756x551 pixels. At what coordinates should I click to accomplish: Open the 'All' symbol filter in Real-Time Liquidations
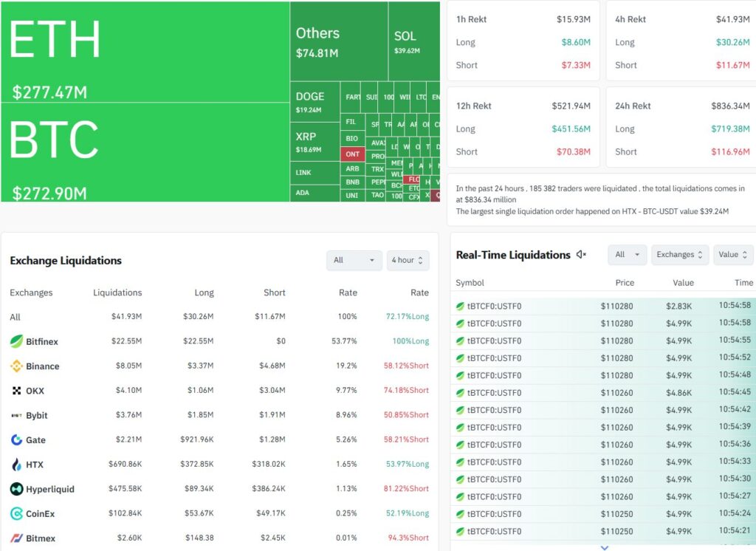[627, 254]
